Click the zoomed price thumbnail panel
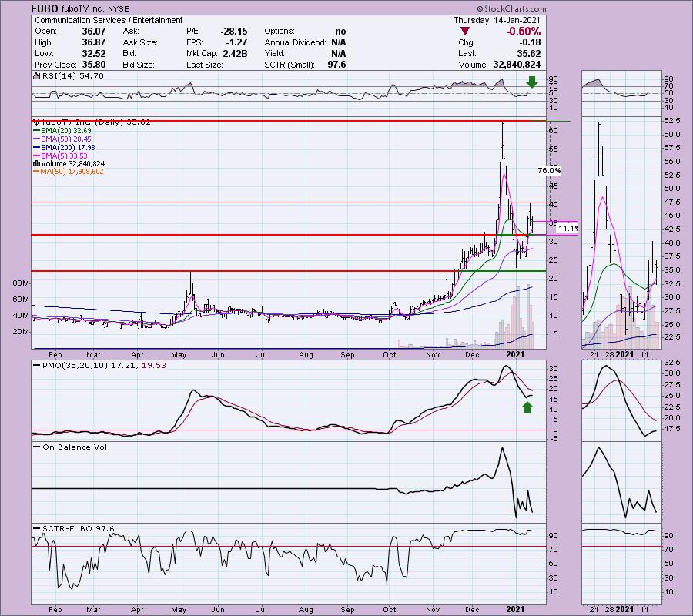Image resolution: width=693 pixels, height=616 pixels. pyautogui.click(x=621, y=233)
